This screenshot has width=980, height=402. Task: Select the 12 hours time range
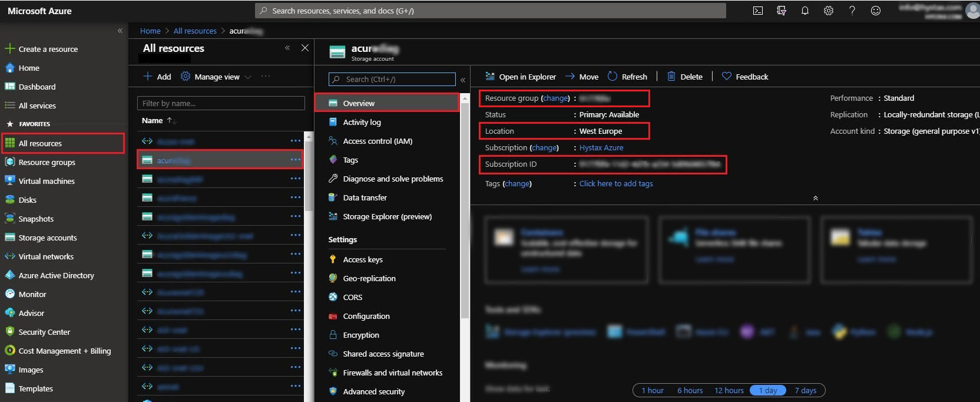coord(729,390)
